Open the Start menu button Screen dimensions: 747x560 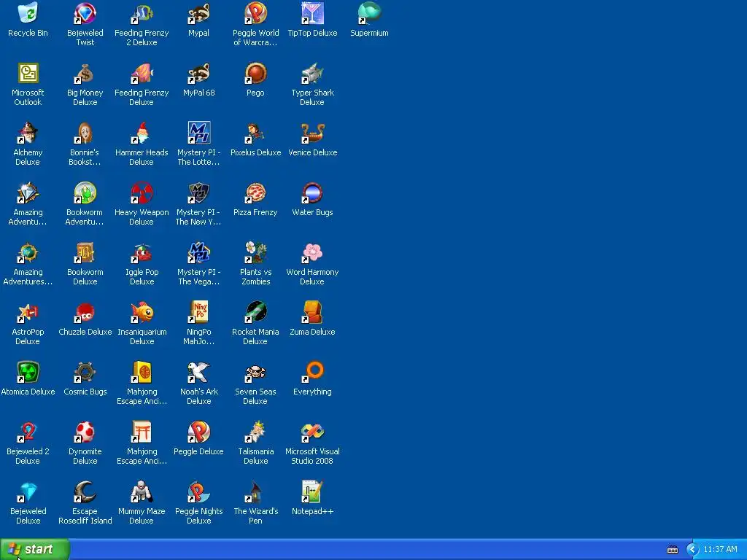[35, 549]
